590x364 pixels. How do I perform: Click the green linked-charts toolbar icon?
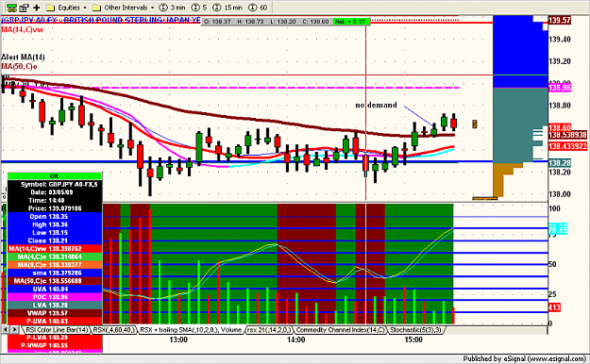[11, 8]
